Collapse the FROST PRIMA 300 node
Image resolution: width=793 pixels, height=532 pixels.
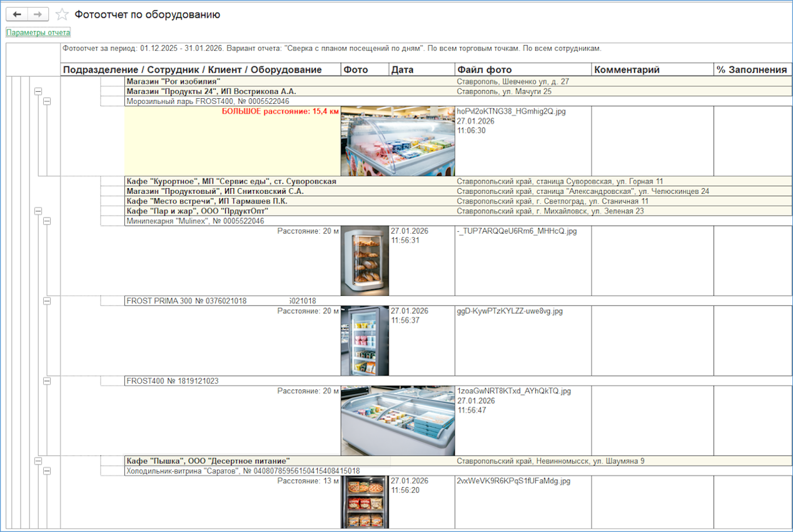pos(47,301)
